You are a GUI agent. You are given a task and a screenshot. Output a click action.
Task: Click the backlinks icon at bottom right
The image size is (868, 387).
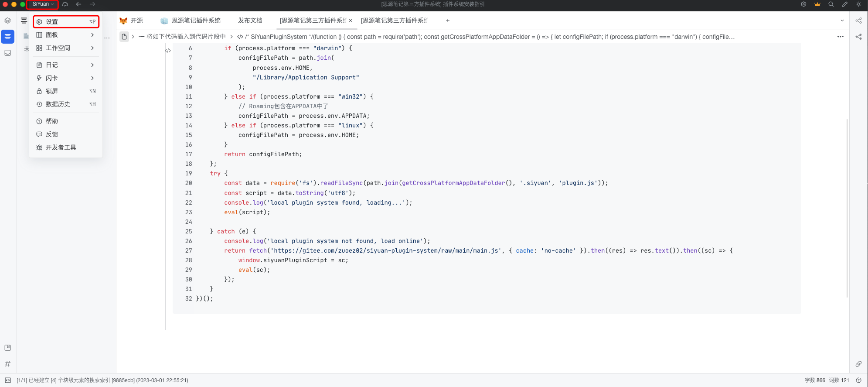[858, 364]
